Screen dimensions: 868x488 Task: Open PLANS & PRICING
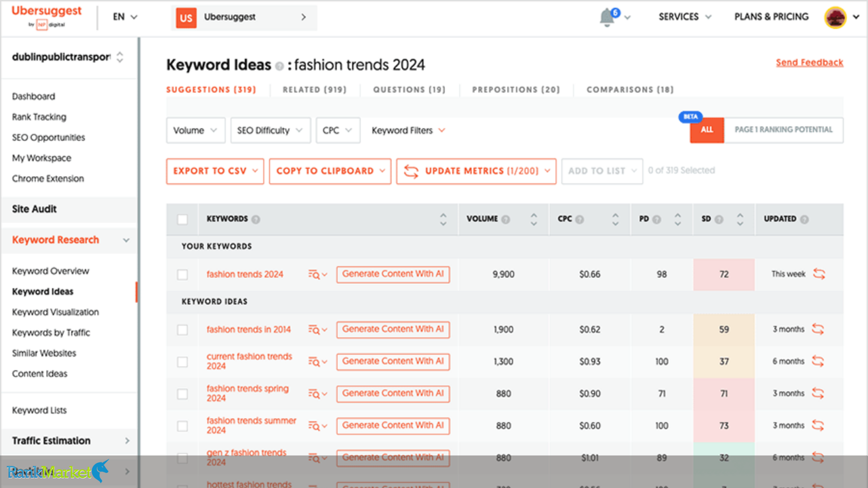coord(772,17)
